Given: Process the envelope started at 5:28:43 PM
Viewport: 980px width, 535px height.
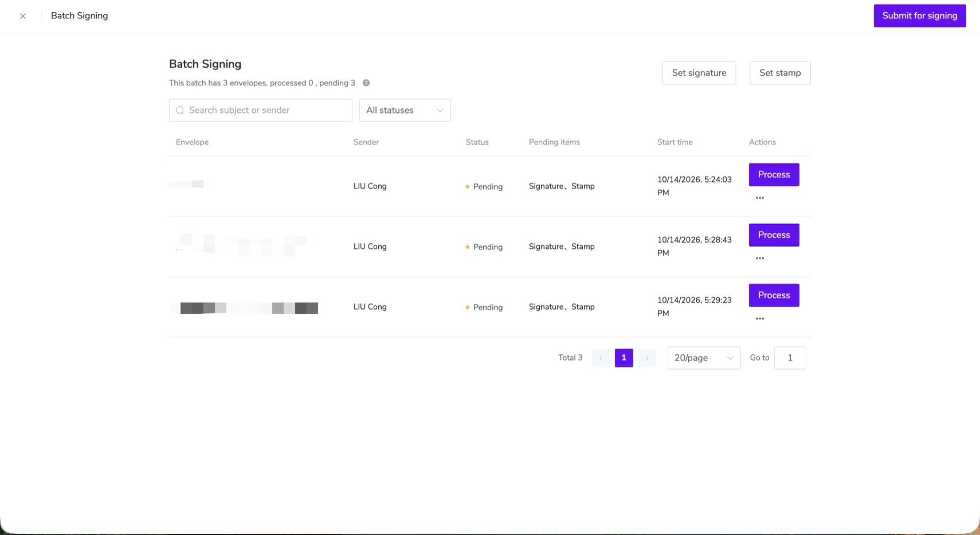Looking at the screenshot, I should click(774, 235).
